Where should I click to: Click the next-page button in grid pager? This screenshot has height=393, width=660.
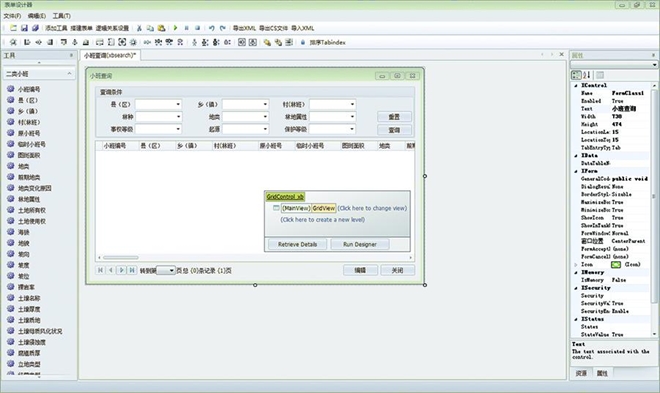pyautogui.click(x=121, y=270)
